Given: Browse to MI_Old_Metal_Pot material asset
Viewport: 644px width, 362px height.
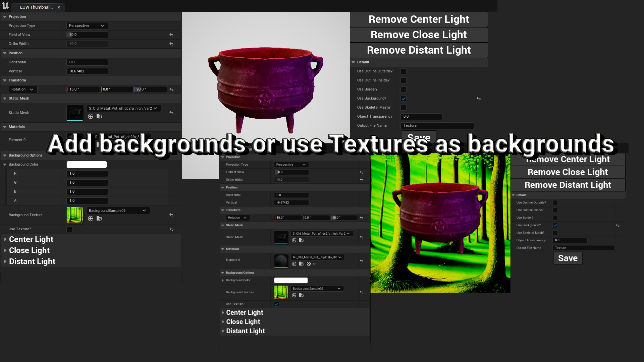Looking at the screenshot, I should point(301,264).
